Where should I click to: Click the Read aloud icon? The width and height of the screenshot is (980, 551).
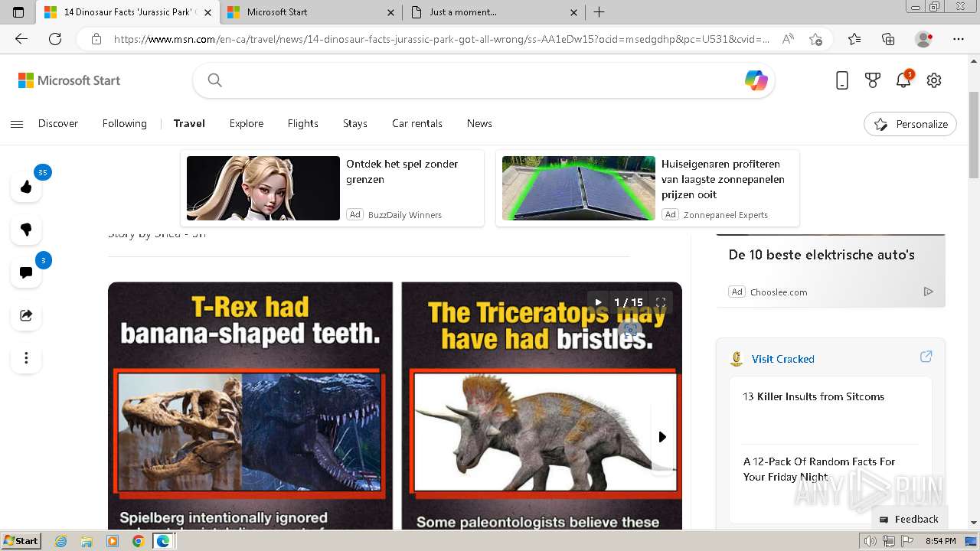click(x=788, y=39)
